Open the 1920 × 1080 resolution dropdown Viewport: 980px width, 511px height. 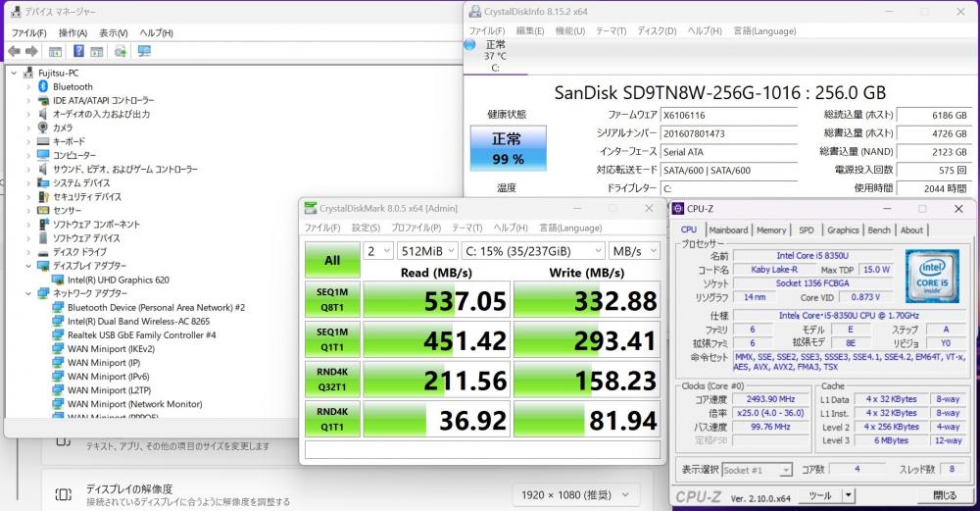pos(575,494)
